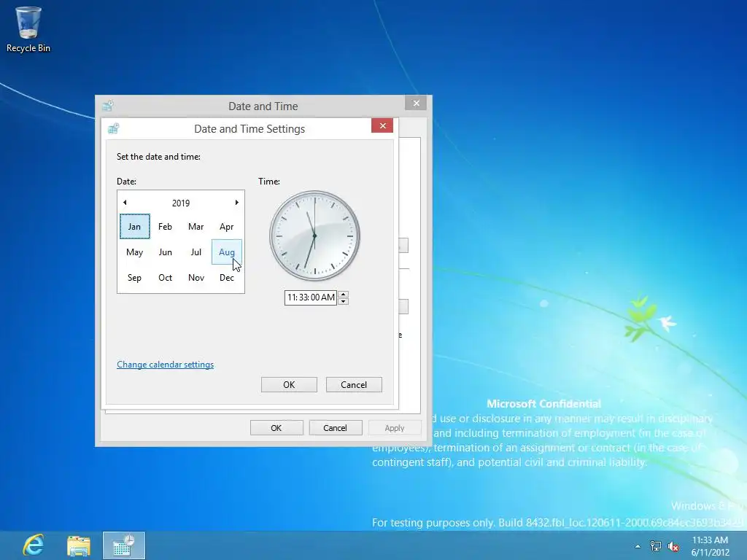Image resolution: width=747 pixels, height=560 pixels.
Task: Go to the next year arrow
Action: click(x=237, y=203)
